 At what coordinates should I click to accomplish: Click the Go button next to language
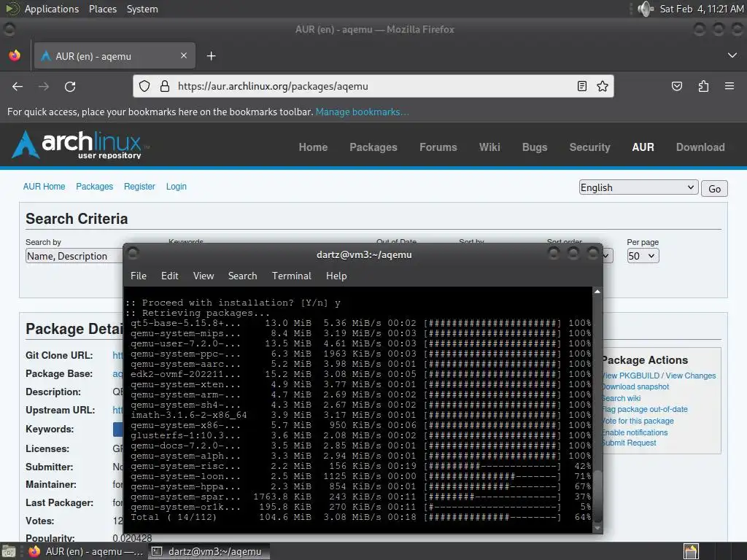[714, 189]
